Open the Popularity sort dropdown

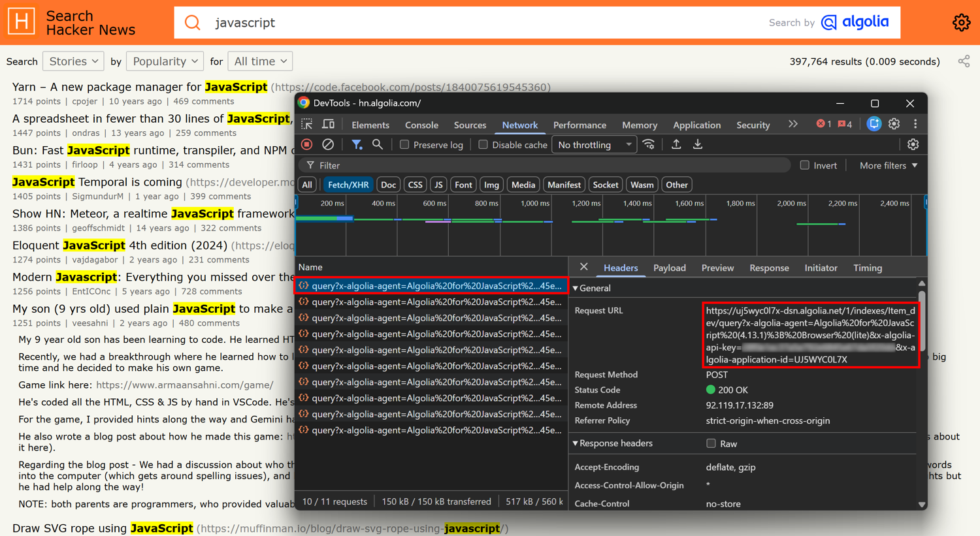coord(165,61)
